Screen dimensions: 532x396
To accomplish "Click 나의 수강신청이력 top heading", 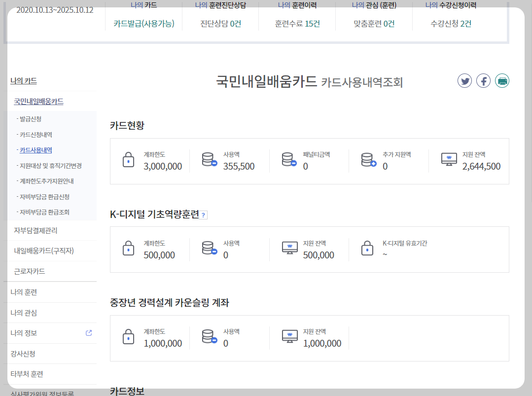I will pos(451,5).
